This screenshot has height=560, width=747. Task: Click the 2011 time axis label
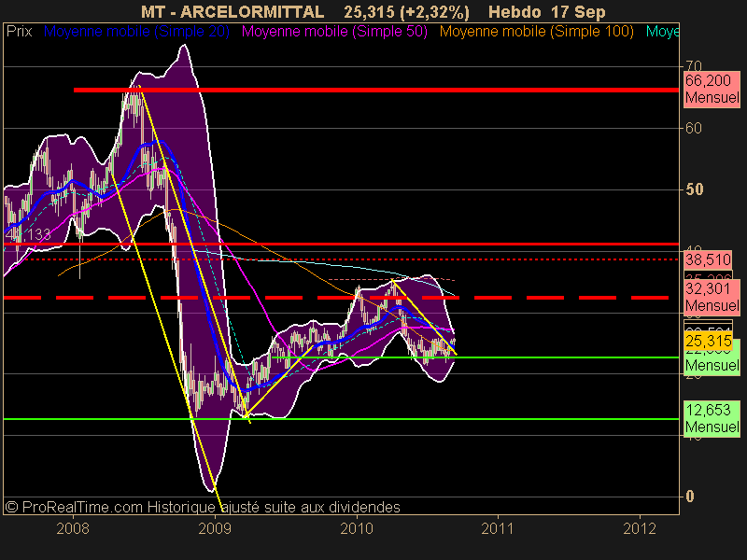click(498, 528)
